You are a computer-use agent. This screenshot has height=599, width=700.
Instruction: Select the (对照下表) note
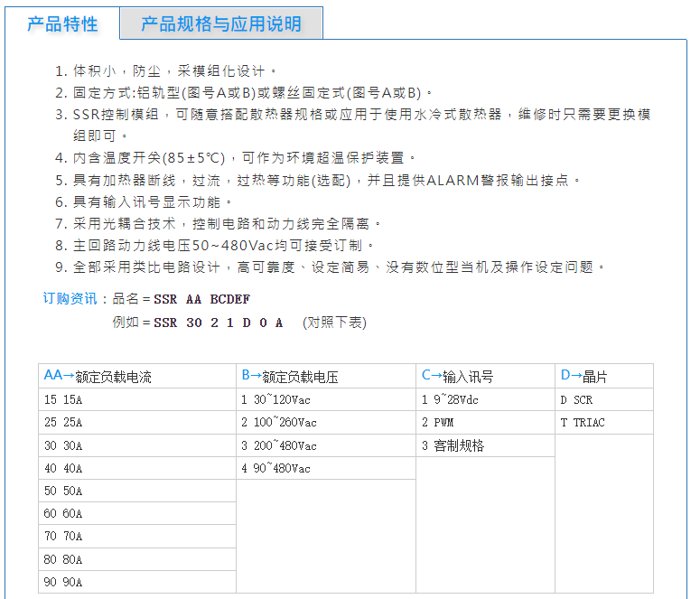(x=334, y=323)
